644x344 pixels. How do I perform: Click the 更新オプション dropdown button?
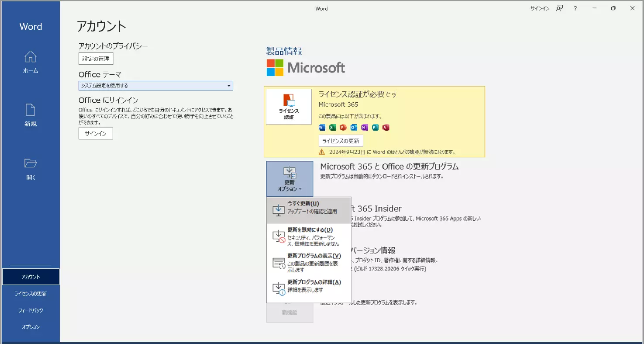click(289, 178)
